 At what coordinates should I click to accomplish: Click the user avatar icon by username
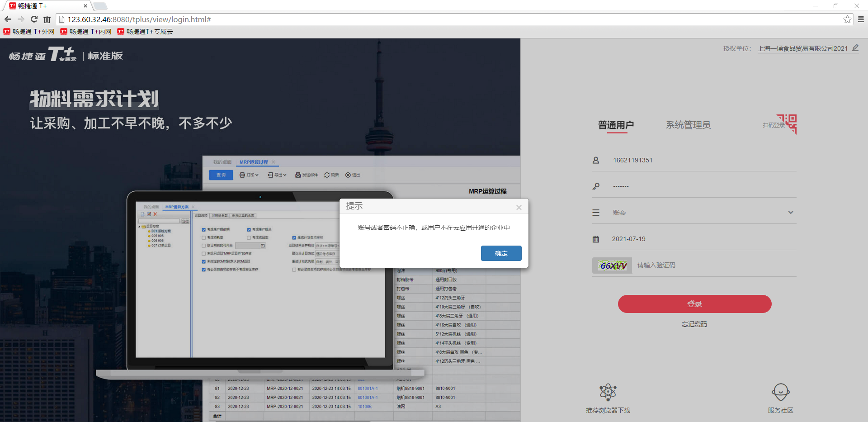596,160
